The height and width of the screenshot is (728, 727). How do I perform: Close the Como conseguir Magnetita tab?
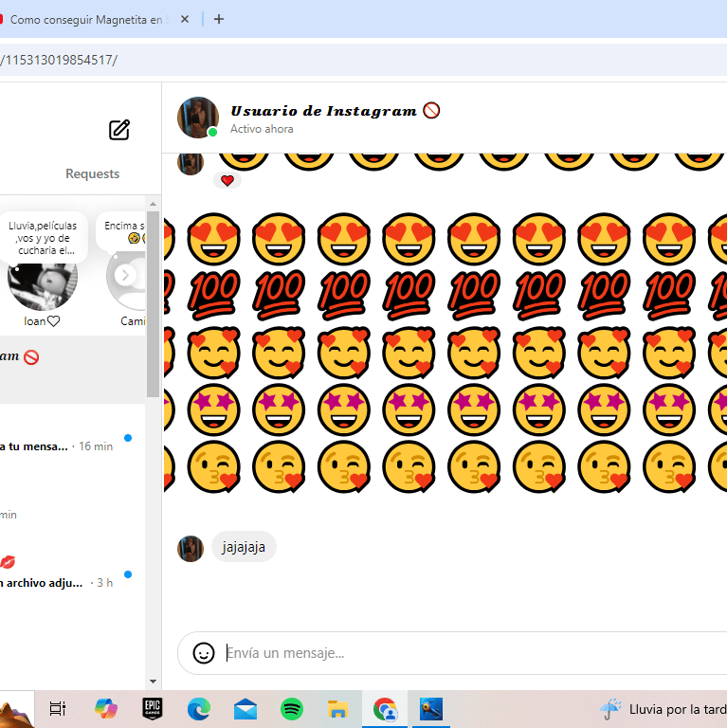click(185, 19)
